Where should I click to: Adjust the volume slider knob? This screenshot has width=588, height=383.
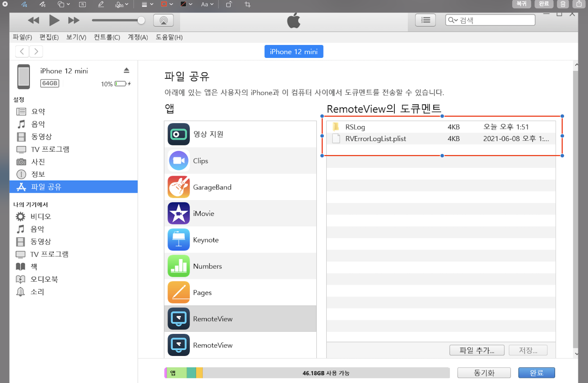click(x=141, y=21)
